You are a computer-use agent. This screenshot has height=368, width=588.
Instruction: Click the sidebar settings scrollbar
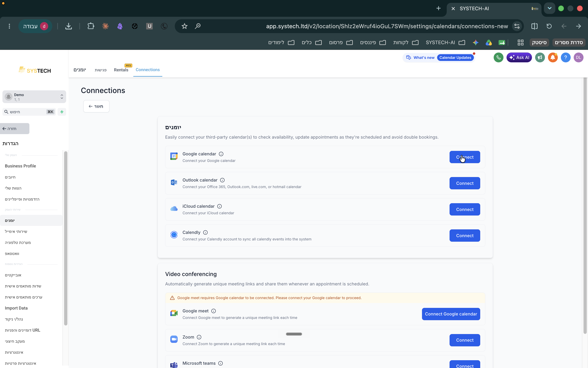coord(65,239)
